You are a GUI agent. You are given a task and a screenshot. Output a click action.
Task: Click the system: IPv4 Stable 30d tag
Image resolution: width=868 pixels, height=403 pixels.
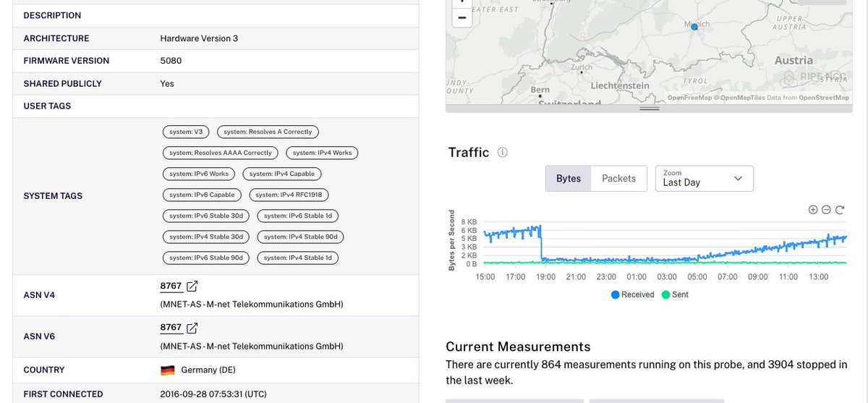pos(206,237)
